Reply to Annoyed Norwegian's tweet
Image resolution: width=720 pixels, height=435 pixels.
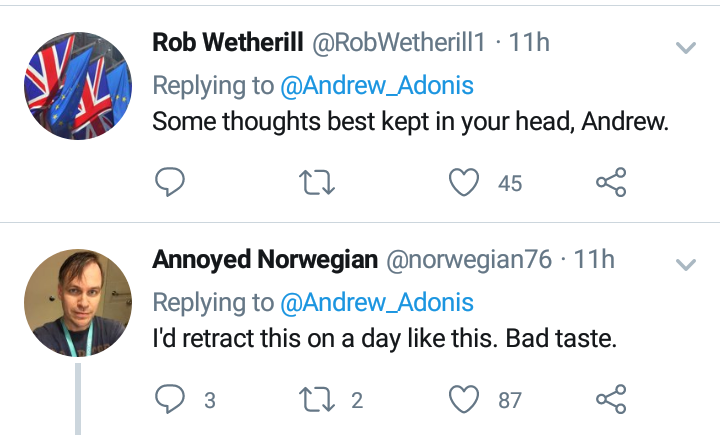coord(170,399)
